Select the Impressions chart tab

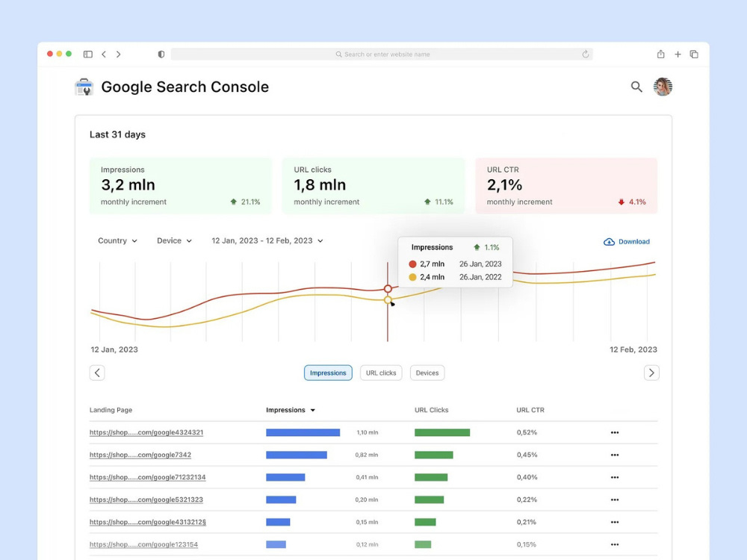click(x=328, y=373)
